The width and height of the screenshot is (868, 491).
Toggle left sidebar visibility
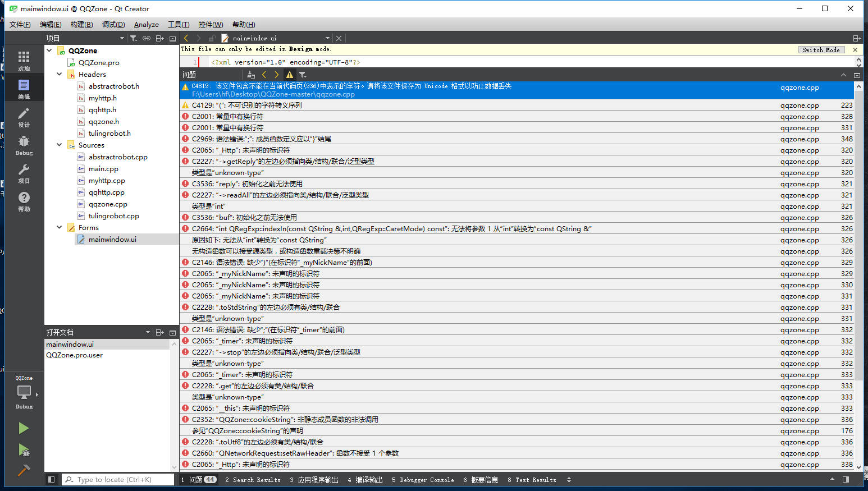tap(51, 479)
